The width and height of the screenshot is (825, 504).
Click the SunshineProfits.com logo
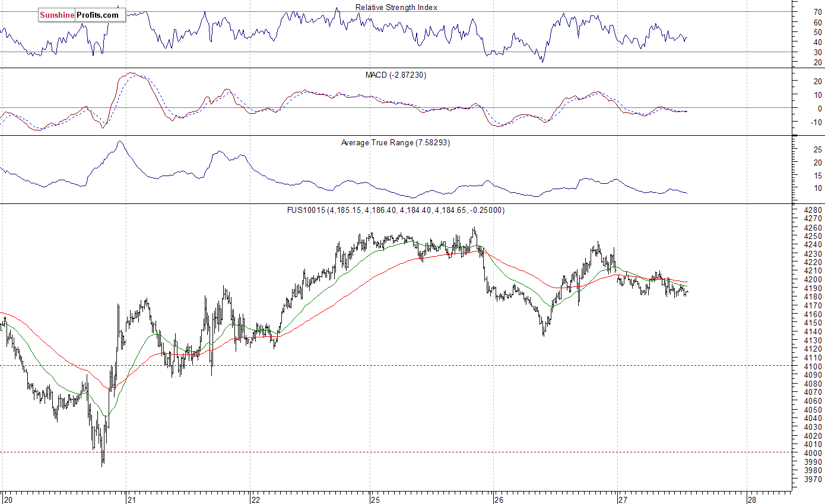[82, 15]
